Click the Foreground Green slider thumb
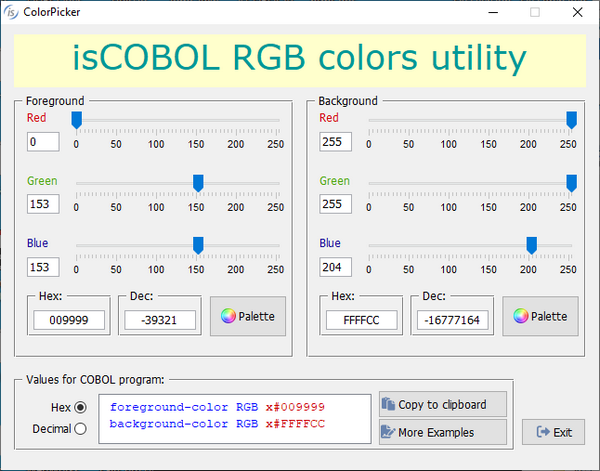This screenshot has height=471, width=600. coord(198,183)
